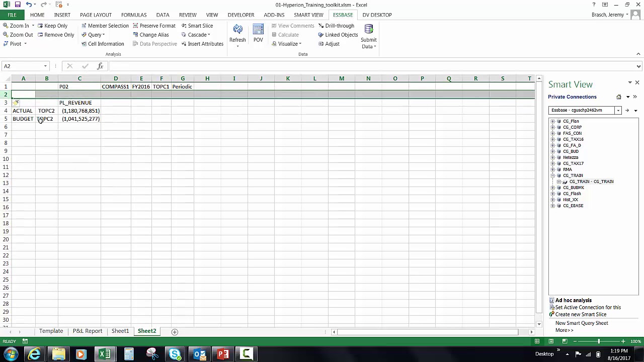Click Create new Smart Slice
Viewport: 644px width, 362px height.
tap(581, 314)
